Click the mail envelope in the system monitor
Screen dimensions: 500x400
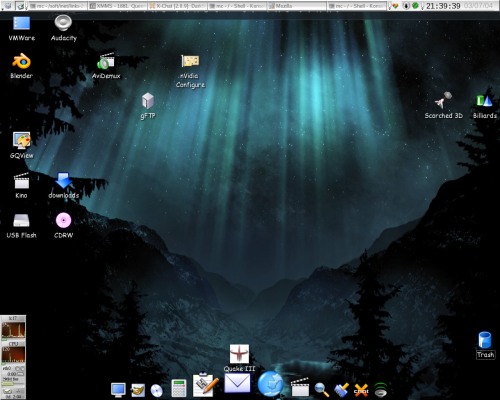coord(7,391)
